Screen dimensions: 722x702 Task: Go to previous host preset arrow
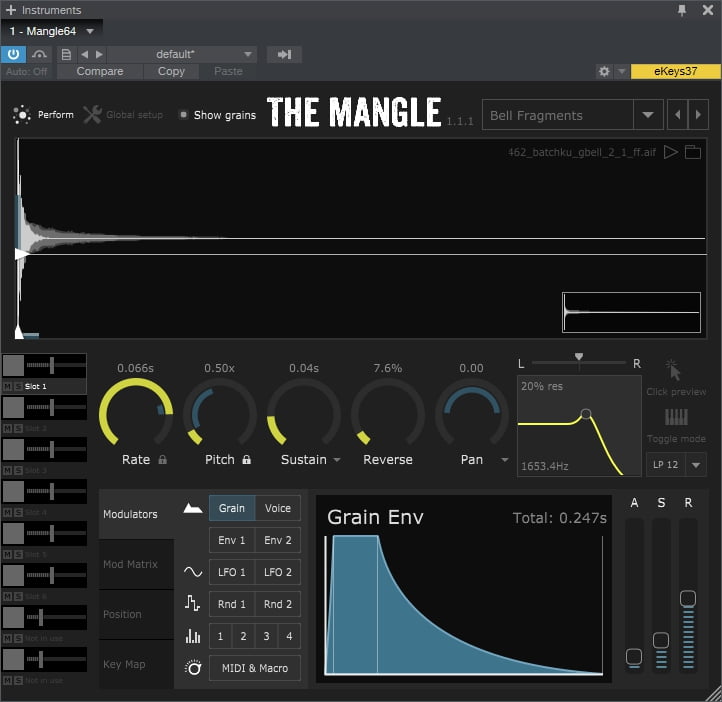coord(85,54)
